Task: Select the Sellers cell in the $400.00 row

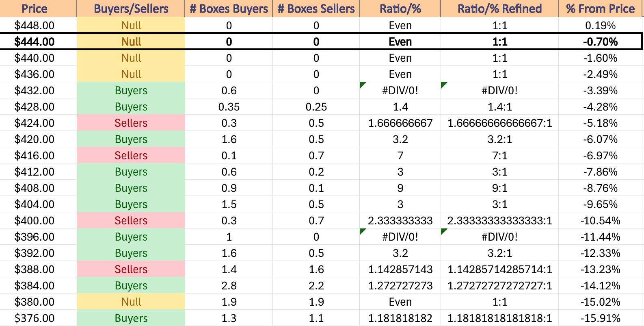Action: pos(131,220)
